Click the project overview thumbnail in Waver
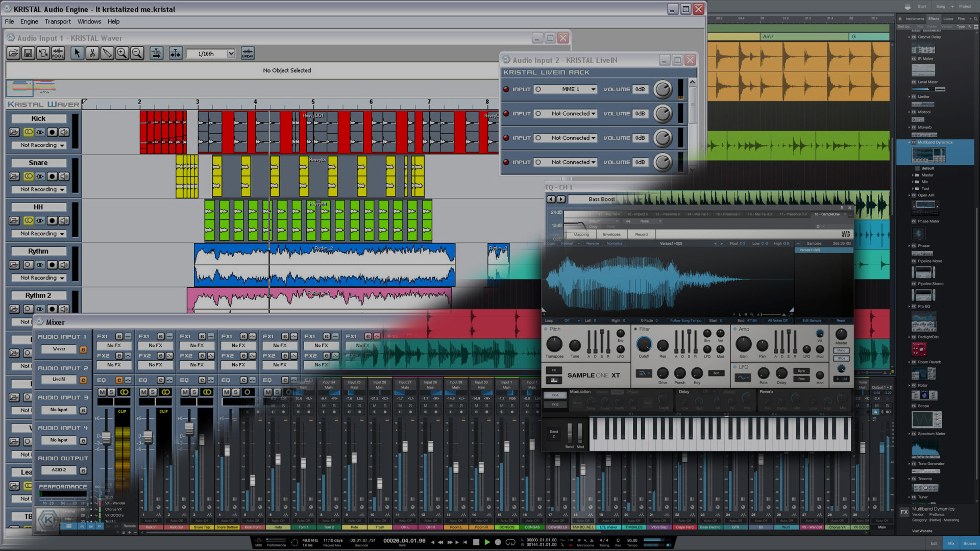This screenshot has width=980, height=551. (32, 88)
